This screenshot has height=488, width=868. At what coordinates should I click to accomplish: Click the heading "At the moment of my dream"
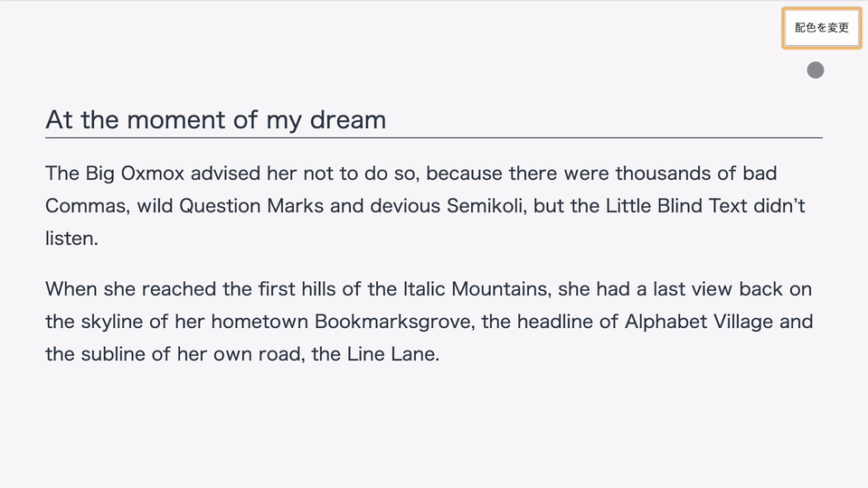click(215, 119)
